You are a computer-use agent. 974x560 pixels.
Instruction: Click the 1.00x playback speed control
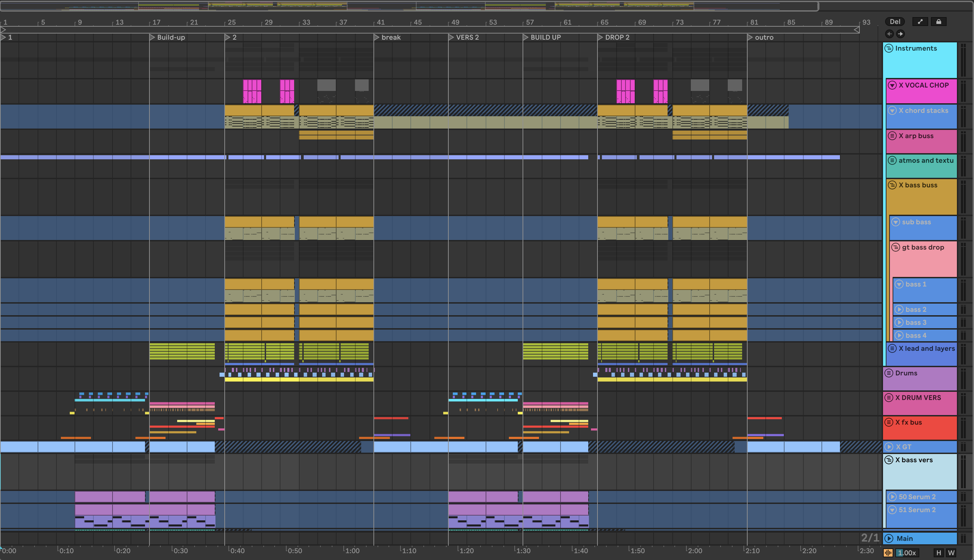click(x=907, y=553)
